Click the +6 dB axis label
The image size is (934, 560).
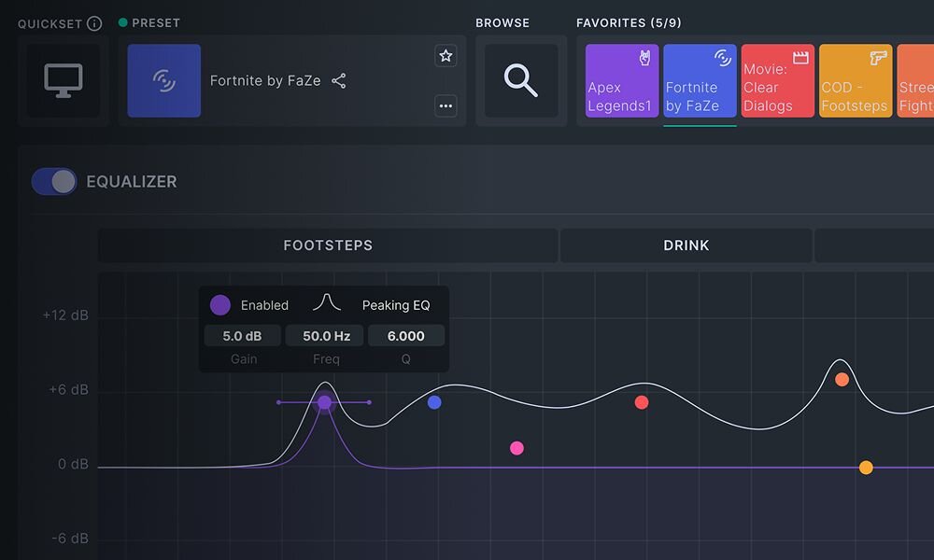[68, 389]
